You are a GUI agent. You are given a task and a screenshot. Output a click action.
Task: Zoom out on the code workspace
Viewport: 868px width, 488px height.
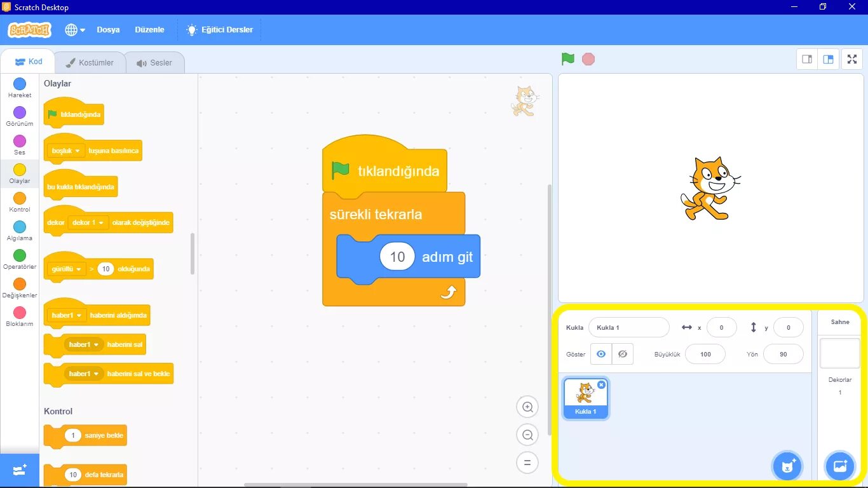click(x=527, y=435)
